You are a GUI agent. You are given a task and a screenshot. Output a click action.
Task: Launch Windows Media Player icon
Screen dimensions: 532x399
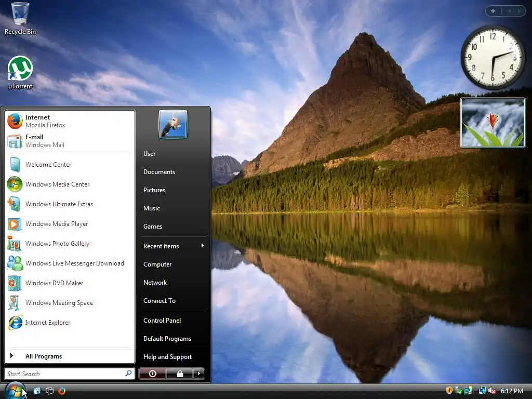click(15, 224)
